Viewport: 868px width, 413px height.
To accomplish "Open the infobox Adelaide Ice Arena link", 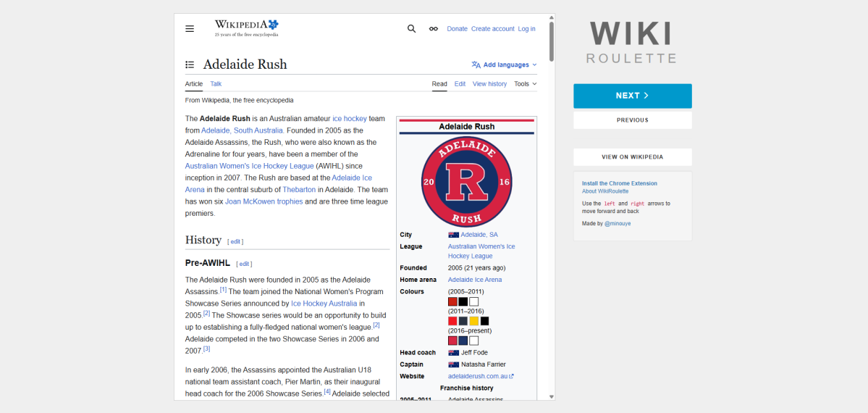I will pos(475,280).
